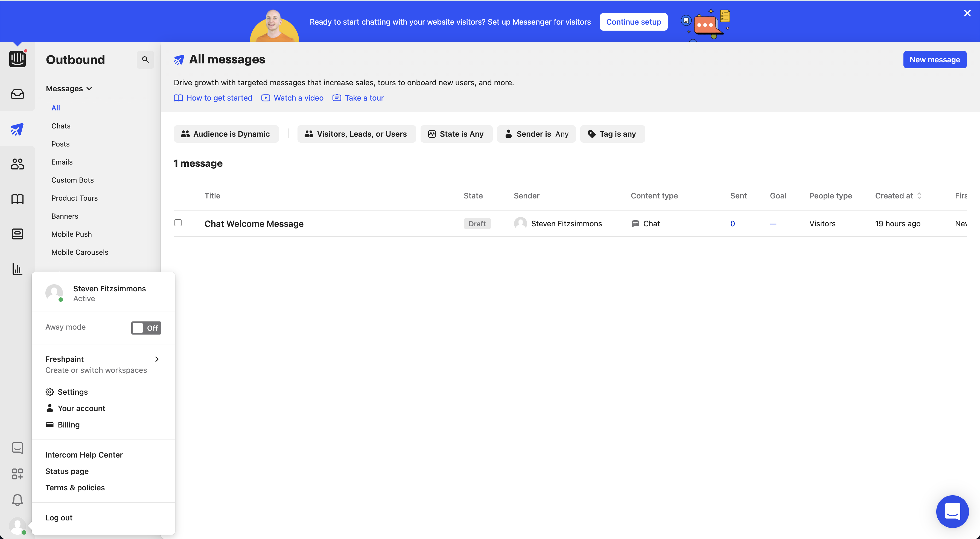Click Steven Fitzsimmons Active profile header

tap(103, 293)
